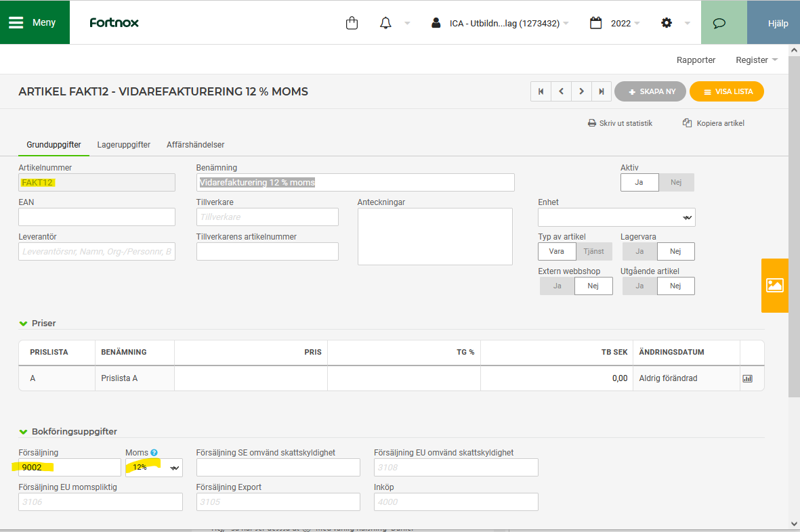Open the Moms 12% dropdown
The width and height of the screenshot is (800, 532).
tap(154, 467)
